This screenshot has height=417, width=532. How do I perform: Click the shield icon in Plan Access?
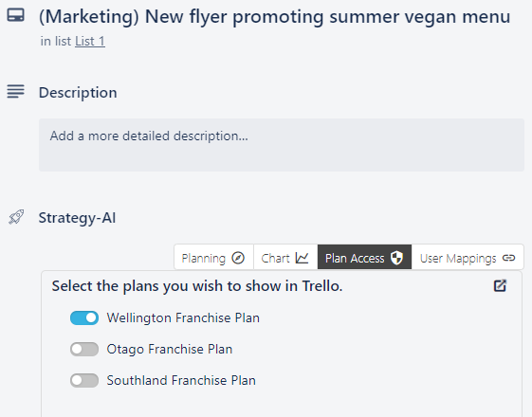click(396, 258)
